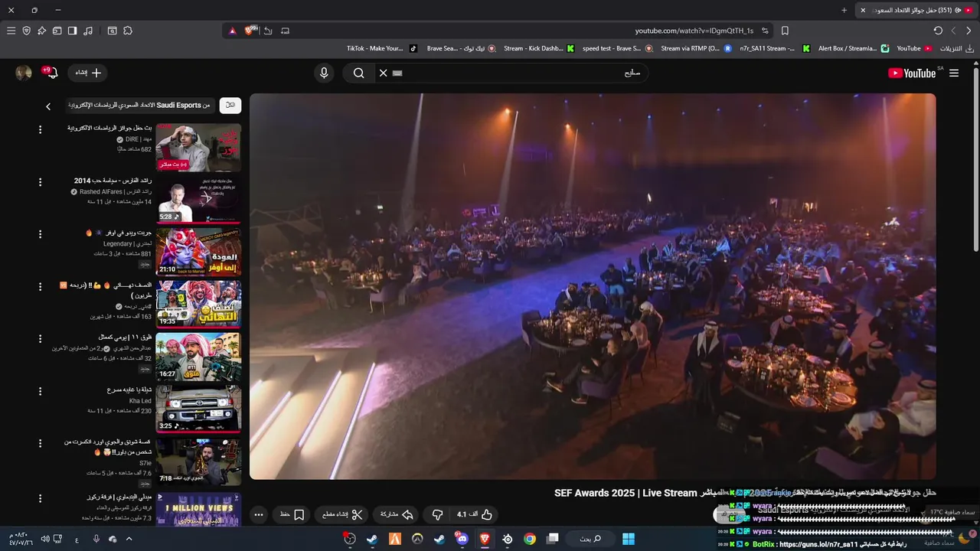Open a new browser tab
Viewport: 980px width, 551px height.
(844, 10)
